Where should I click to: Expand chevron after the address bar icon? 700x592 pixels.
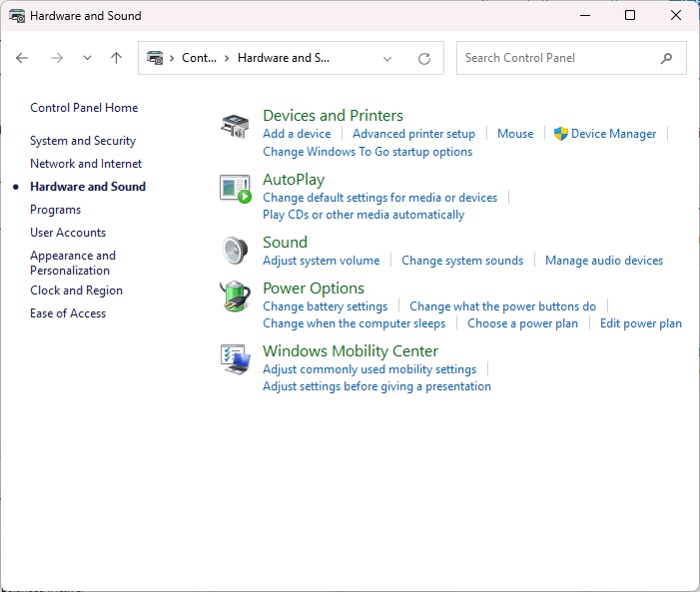tap(172, 59)
